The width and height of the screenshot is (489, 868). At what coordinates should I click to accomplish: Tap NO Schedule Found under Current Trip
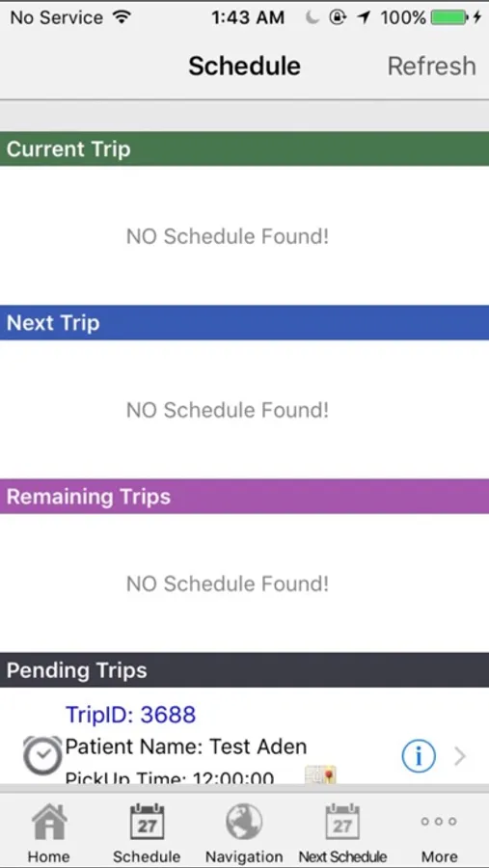point(228,236)
